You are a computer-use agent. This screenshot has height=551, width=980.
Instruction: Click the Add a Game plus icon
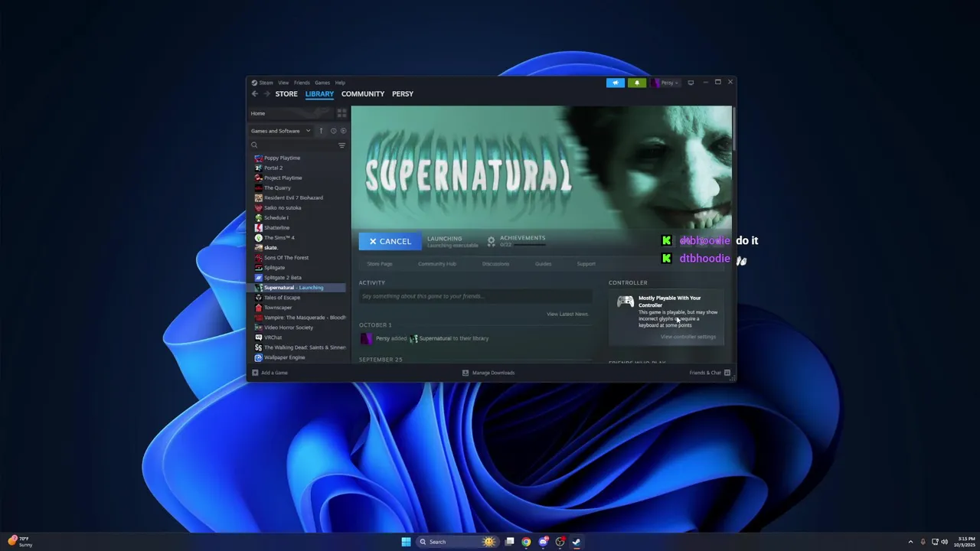pos(255,373)
